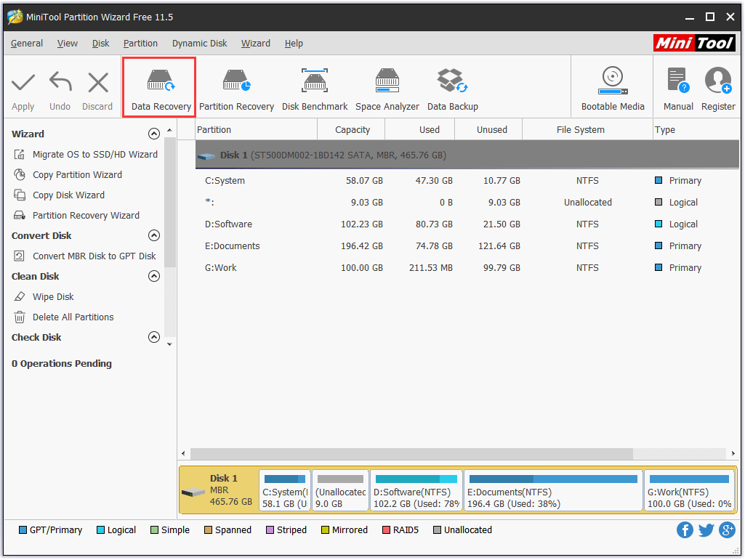
Task: Open Migrate OS to SSD/HD Wizard
Action: pyautogui.click(x=86, y=155)
